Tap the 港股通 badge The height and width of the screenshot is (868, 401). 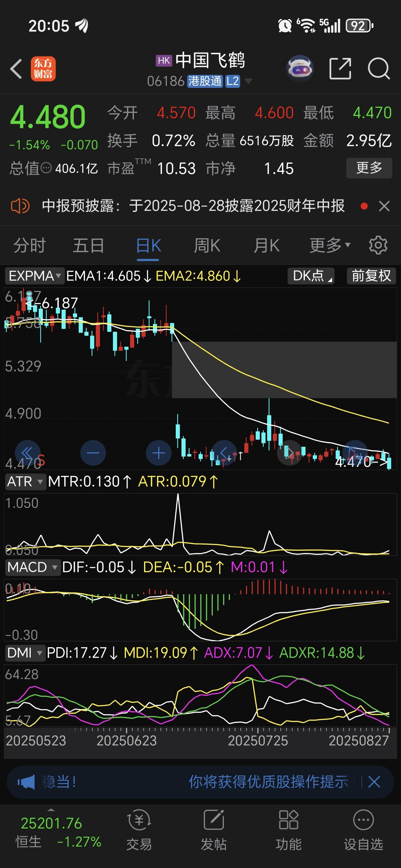(x=205, y=81)
